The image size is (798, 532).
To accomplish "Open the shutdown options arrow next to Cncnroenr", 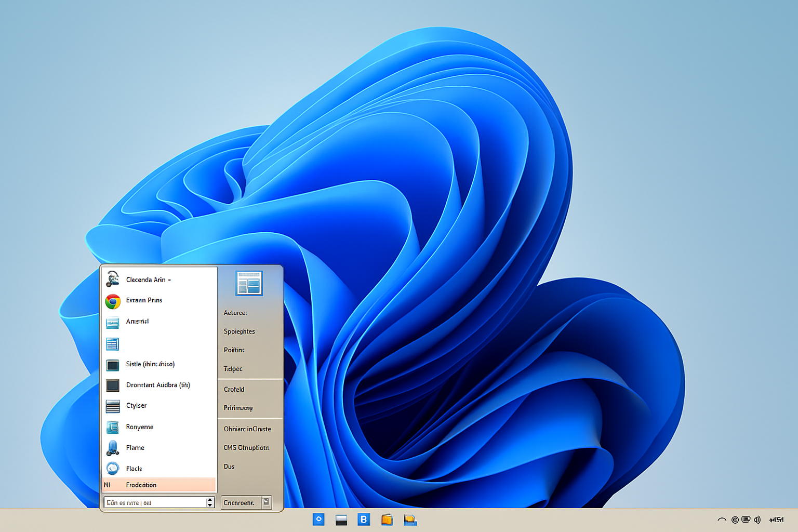I will pos(265,502).
